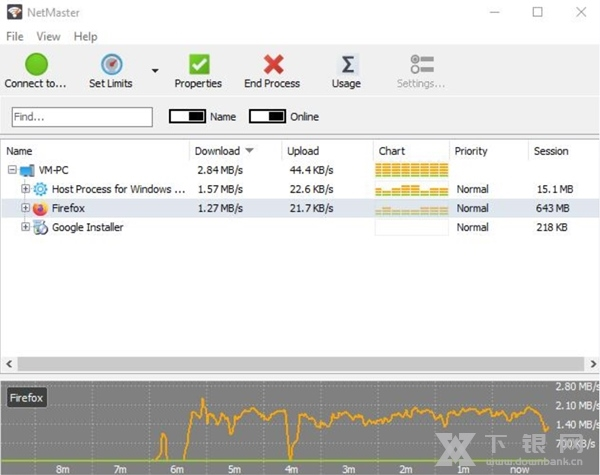Select the Firefox process row name
Image resolution: width=600 pixels, height=475 pixels.
pos(68,208)
